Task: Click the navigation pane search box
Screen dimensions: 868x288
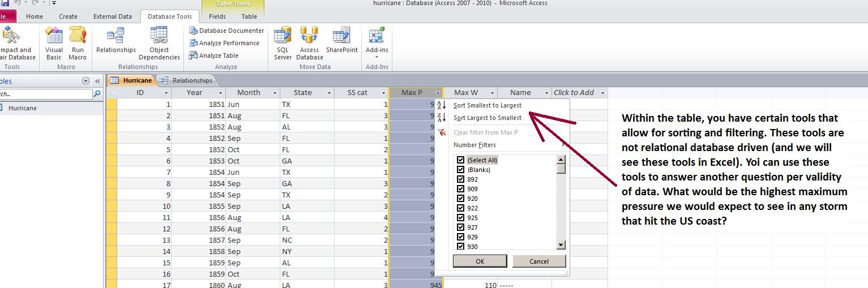Action: (x=45, y=94)
